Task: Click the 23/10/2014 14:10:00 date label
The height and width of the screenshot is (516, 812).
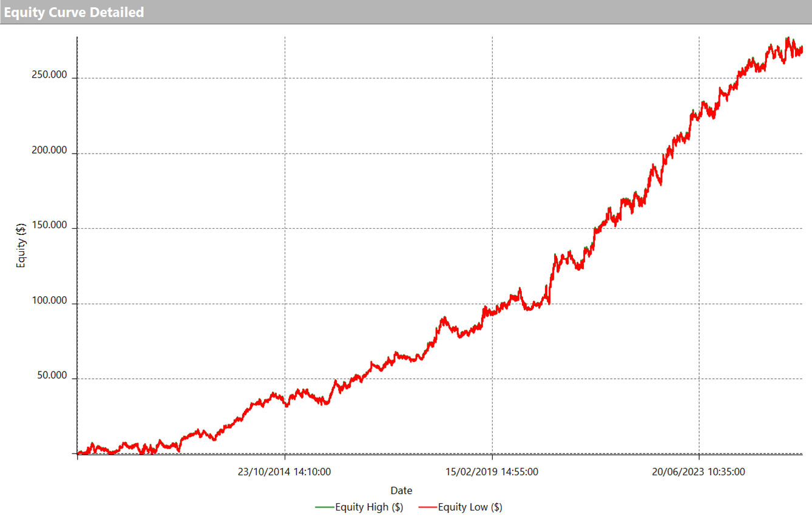Action: (x=284, y=472)
